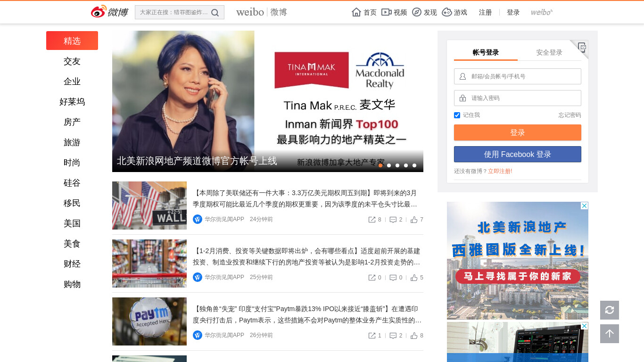Screen dimensions: 644x362
Task: Click repost icon on 1-2月消费 post
Action: 372,278
